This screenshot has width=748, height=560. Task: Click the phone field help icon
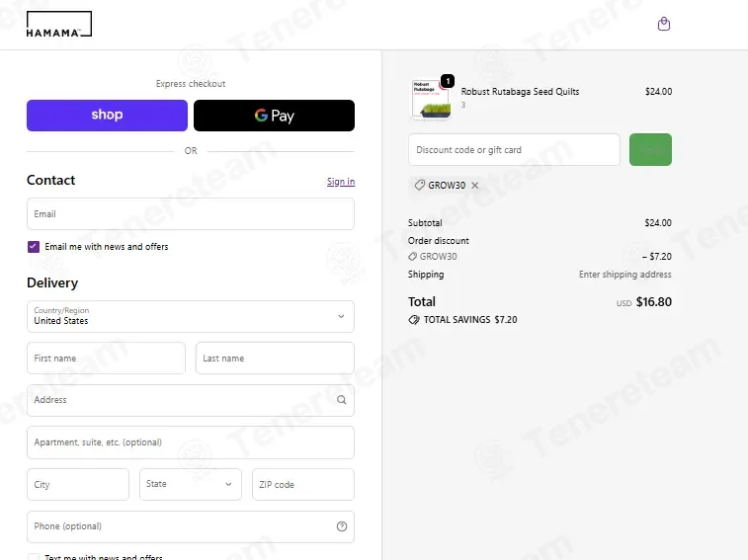[342, 526]
